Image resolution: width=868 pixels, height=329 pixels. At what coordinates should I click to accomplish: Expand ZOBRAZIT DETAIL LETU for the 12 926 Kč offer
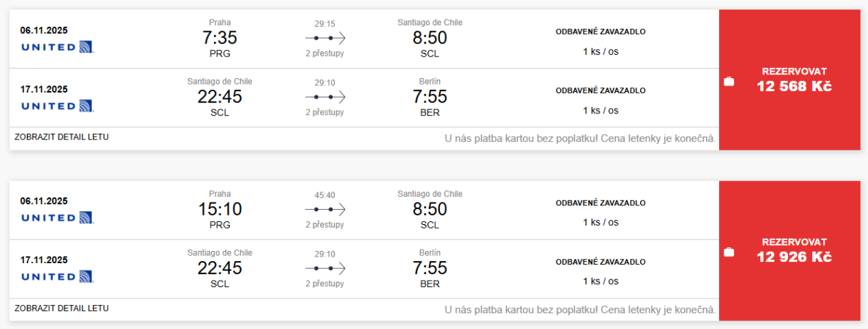(x=61, y=308)
